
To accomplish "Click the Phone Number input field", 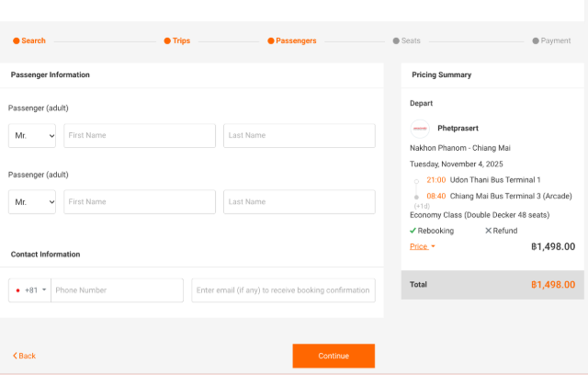I will pyautogui.click(x=117, y=290).
